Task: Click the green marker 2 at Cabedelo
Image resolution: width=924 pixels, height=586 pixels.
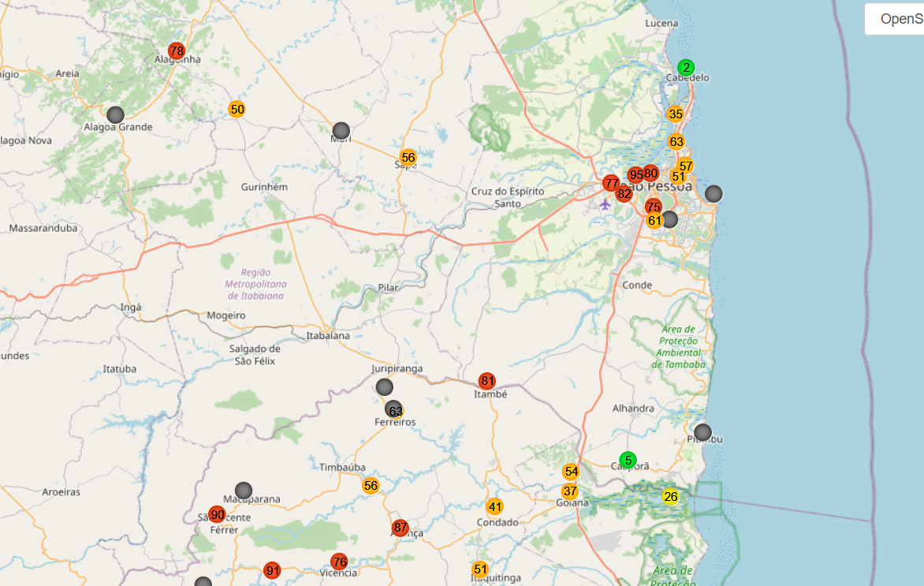Action: point(685,67)
